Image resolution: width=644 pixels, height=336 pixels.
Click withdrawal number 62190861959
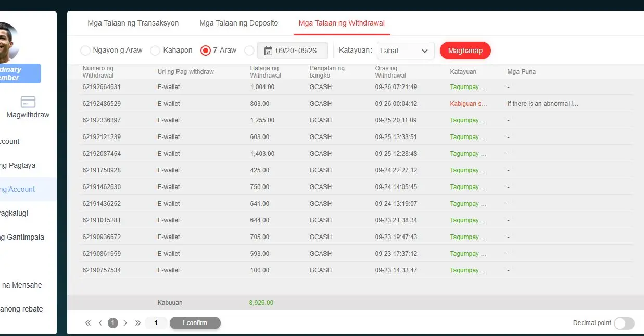pyautogui.click(x=102, y=254)
